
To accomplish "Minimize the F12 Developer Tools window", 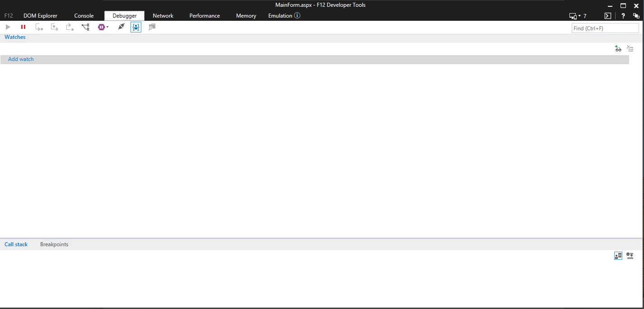I will (x=611, y=5).
